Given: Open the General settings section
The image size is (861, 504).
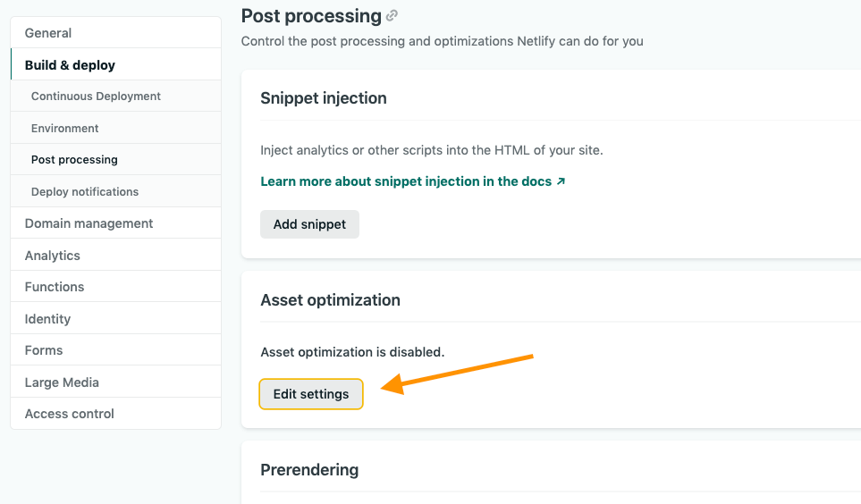Looking at the screenshot, I should click(48, 33).
